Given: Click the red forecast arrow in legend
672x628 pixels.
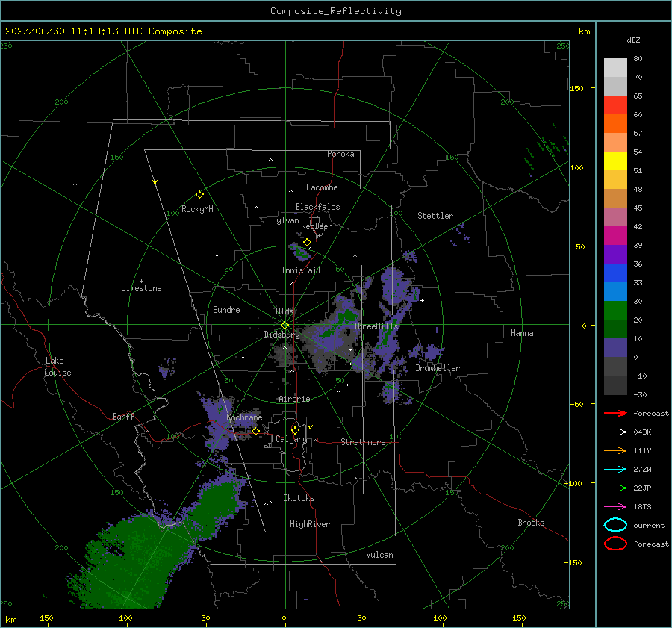Looking at the screenshot, I should [615, 413].
